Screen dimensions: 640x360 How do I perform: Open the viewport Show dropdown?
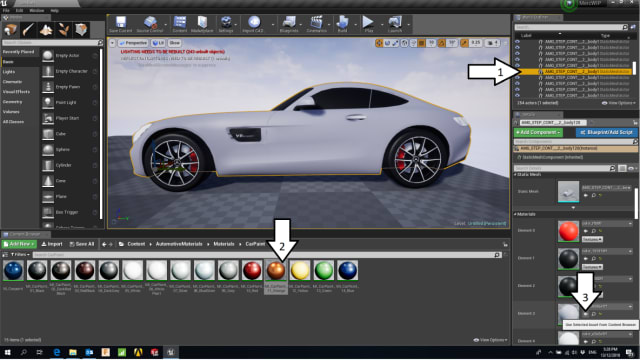(x=175, y=43)
